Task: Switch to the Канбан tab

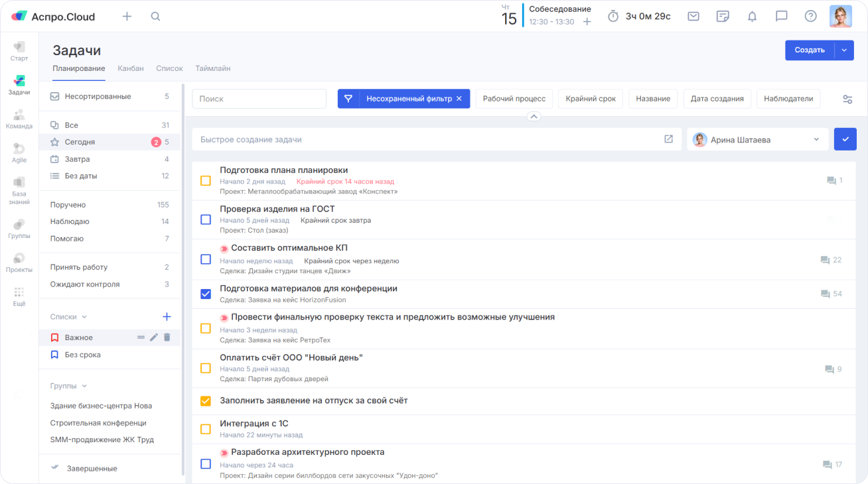Action: tap(131, 68)
